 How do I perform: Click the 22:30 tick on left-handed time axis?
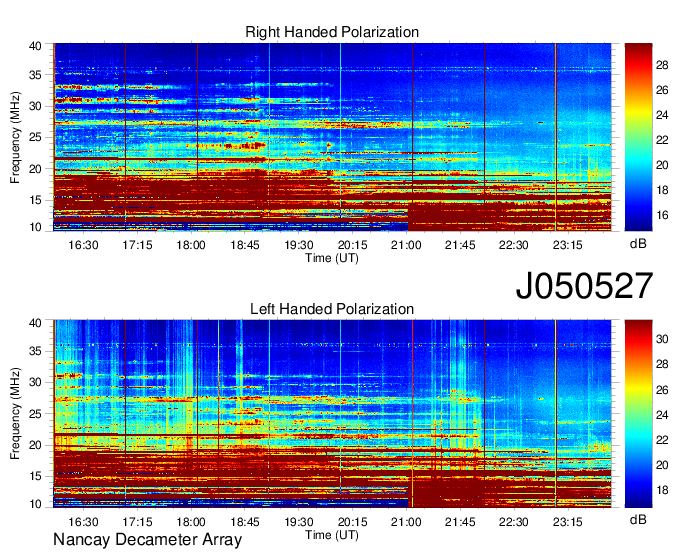(x=514, y=522)
